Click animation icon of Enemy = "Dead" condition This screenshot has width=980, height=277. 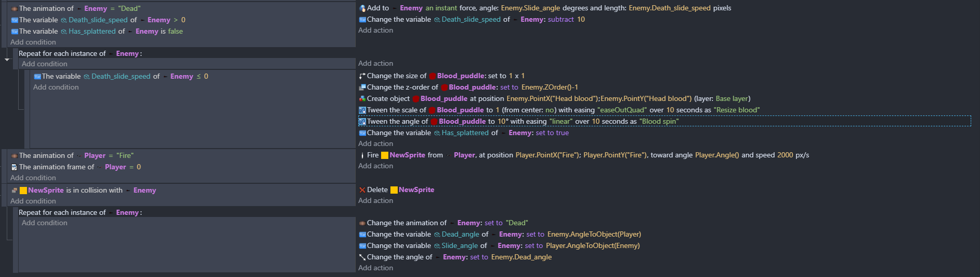point(15,9)
